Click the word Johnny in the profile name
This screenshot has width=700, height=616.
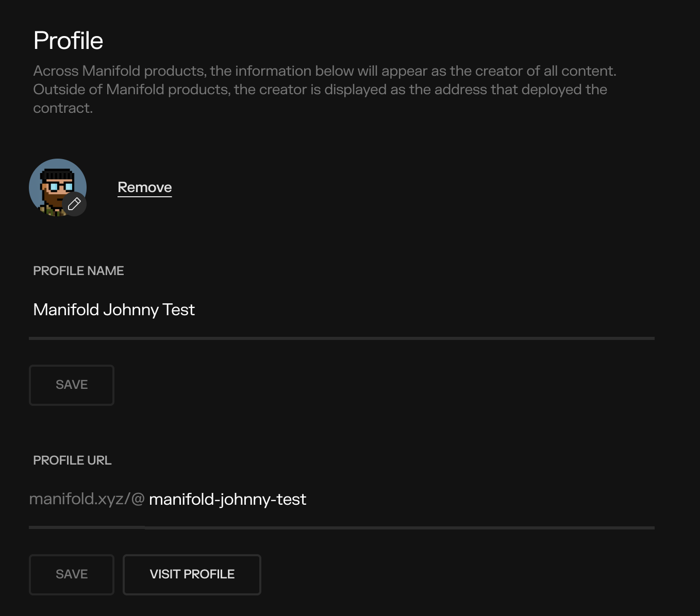click(130, 310)
